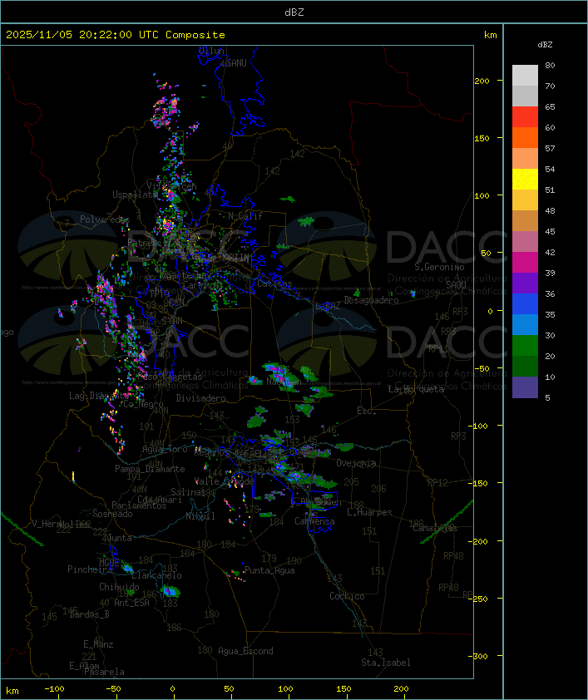Pick the gold 51 dBZ legend swatch
Image resolution: width=588 pixels, height=700 pixels.
(x=525, y=200)
